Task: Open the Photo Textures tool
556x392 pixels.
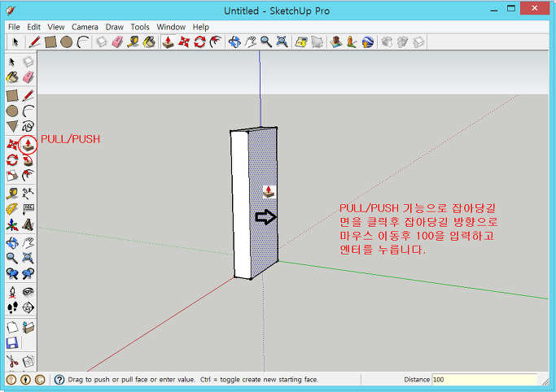Action: click(352, 41)
